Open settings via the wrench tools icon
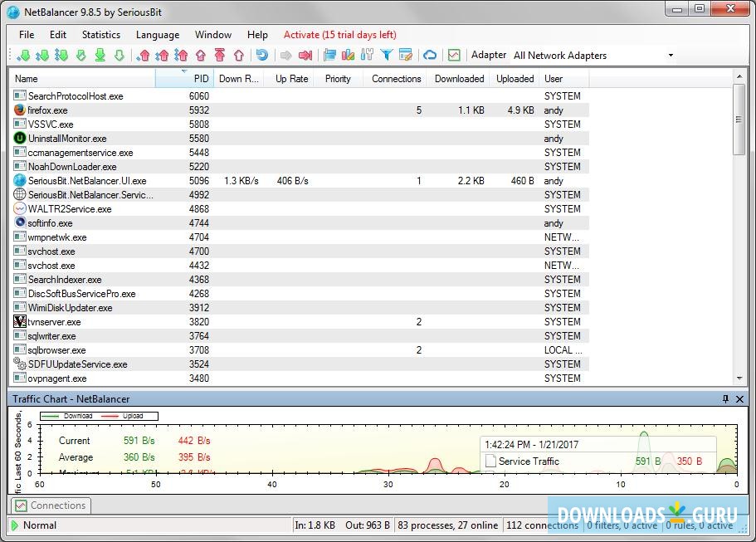 pos(367,55)
